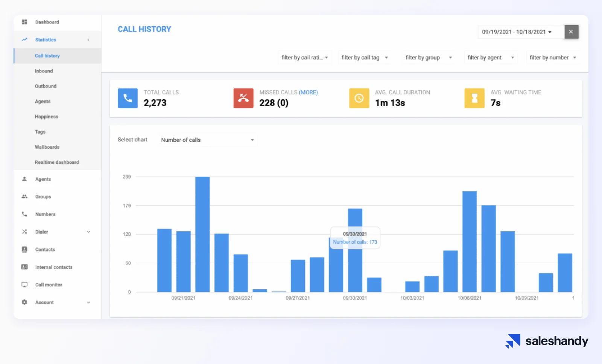602x364 pixels.
Task: Select Statistics in the sidebar
Action: tap(46, 40)
